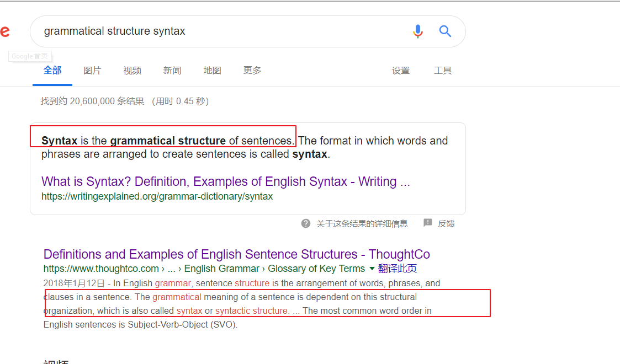Open What is Syntax? Definition result link
620x364 pixels.
pos(226,181)
